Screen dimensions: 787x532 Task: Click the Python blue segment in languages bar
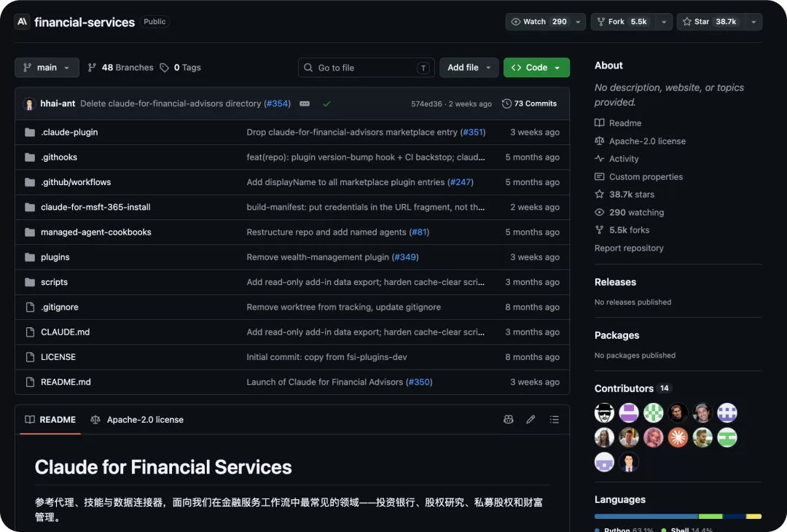pyautogui.click(x=646, y=517)
